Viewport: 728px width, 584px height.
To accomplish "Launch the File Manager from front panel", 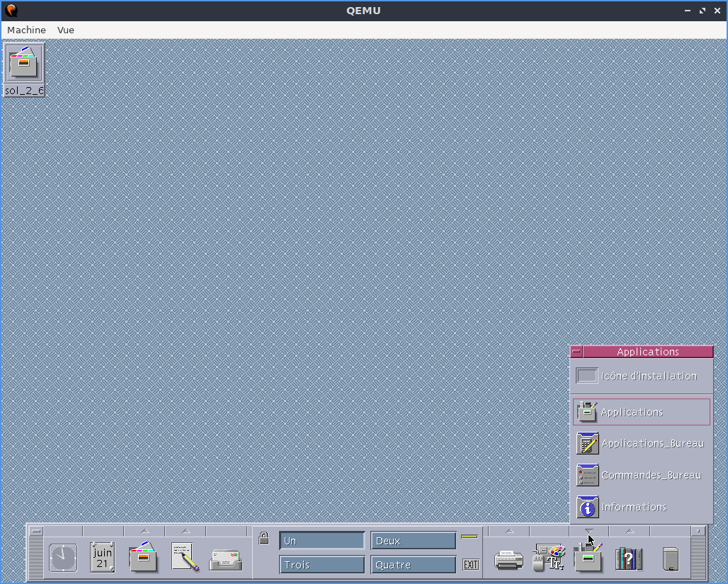I will [x=143, y=556].
